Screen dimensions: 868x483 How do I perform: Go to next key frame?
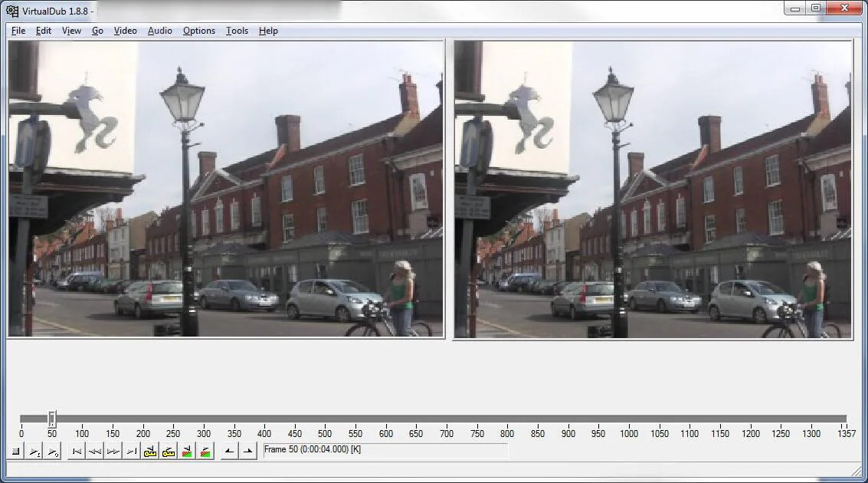click(169, 452)
